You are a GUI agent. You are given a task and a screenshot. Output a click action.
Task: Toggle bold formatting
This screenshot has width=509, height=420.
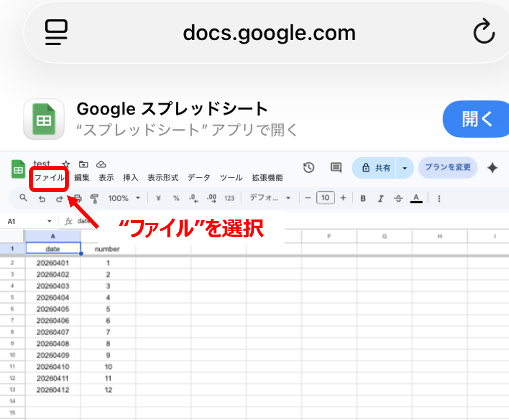pos(363,198)
